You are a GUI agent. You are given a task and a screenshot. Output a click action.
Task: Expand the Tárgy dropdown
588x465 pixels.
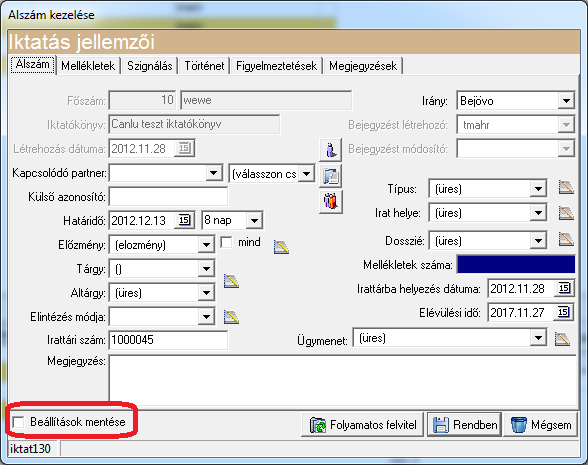206,269
